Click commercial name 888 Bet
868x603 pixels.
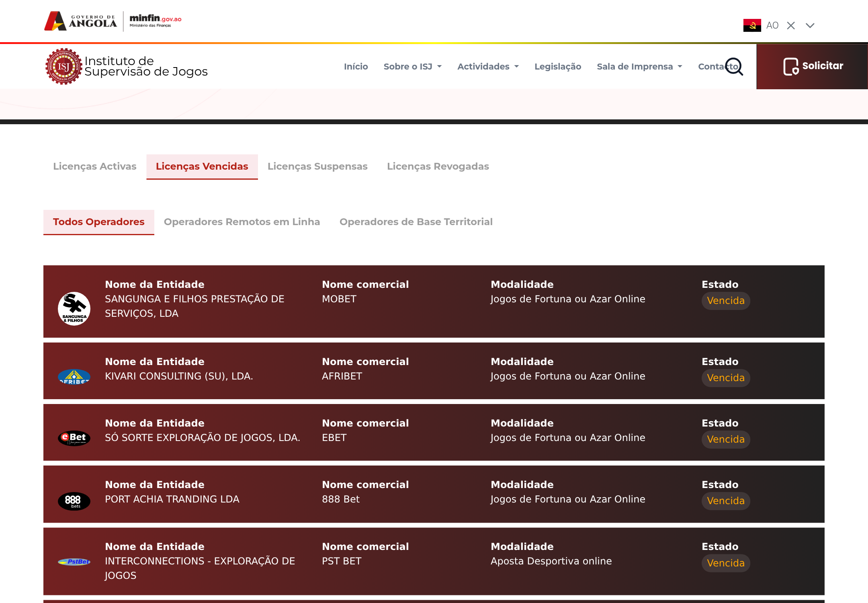click(341, 499)
